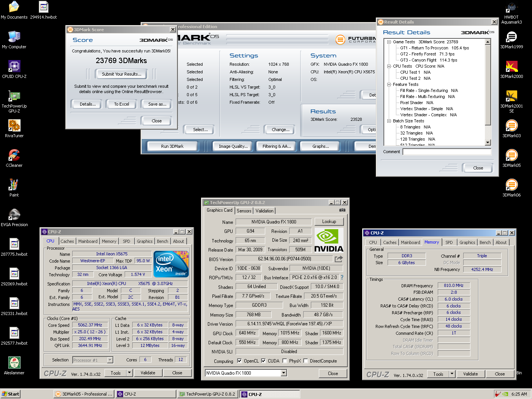The height and width of the screenshot is (399, 532).
Task: Toggle the CUDA checkbox in GPU-Z
Action: (263, 361)
